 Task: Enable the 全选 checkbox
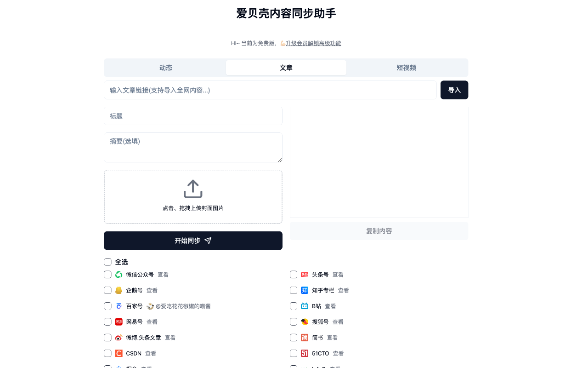(x=107, y=262)
